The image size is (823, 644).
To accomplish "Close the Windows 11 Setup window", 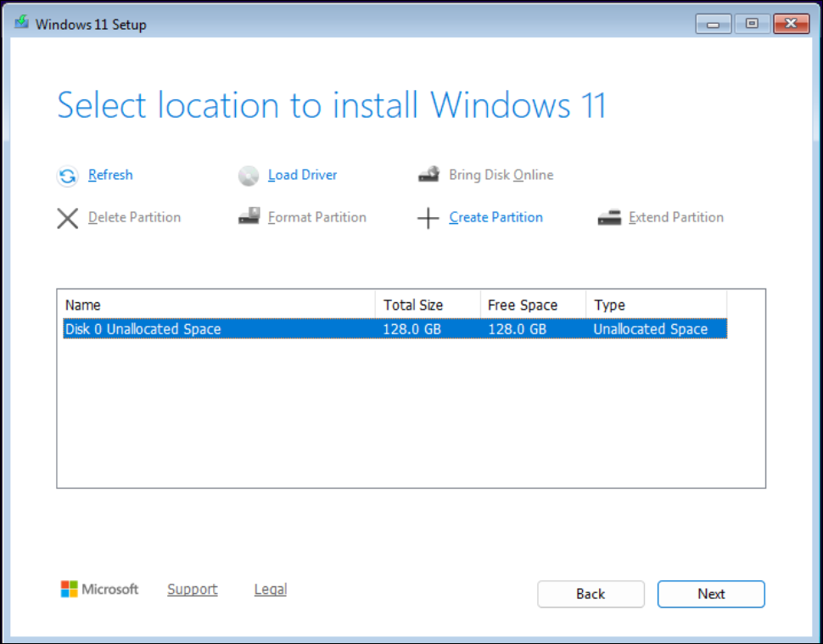I will [792, 24].
